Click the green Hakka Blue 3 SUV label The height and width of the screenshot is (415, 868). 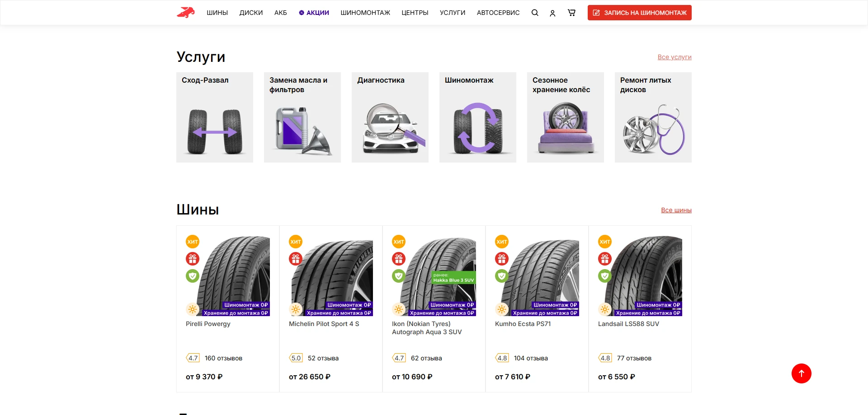453,278
